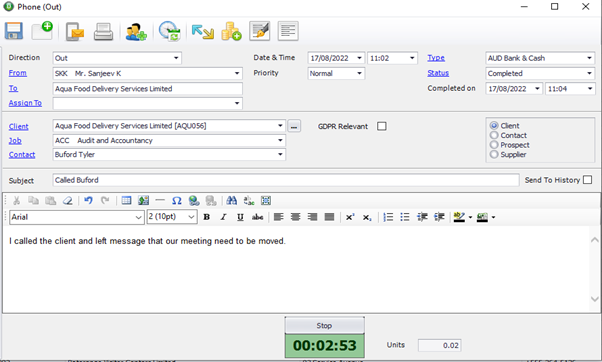Justify the text alignment
Screen dimensions: 602x362
tap(329, 217)
